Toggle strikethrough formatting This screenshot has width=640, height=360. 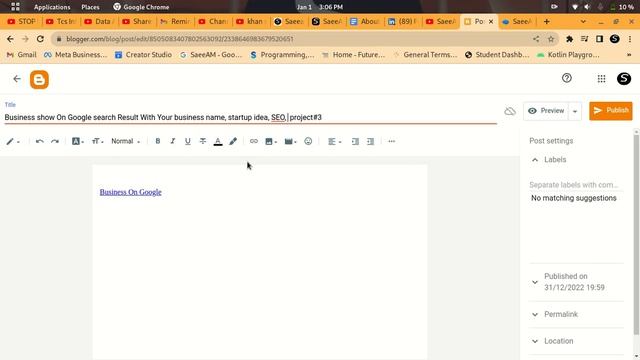click(202, 141)
